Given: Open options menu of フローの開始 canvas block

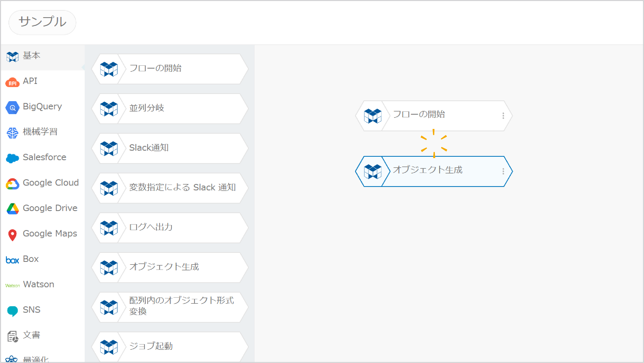Looking at the screenshot, I should pos(503,116).
